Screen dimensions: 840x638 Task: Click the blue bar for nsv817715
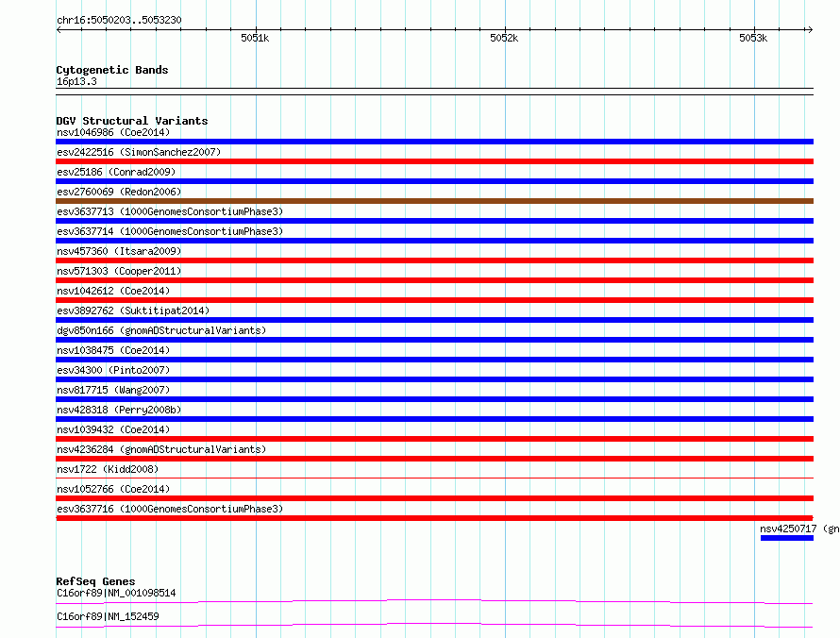click(x=434, y=399)
